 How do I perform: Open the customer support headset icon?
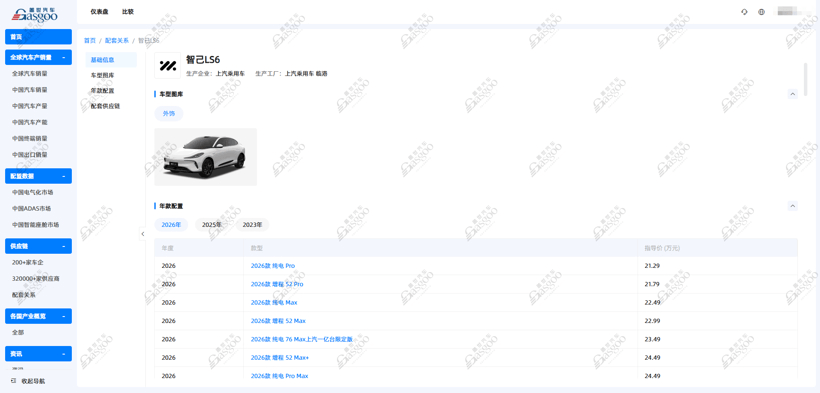coord(745,12)
